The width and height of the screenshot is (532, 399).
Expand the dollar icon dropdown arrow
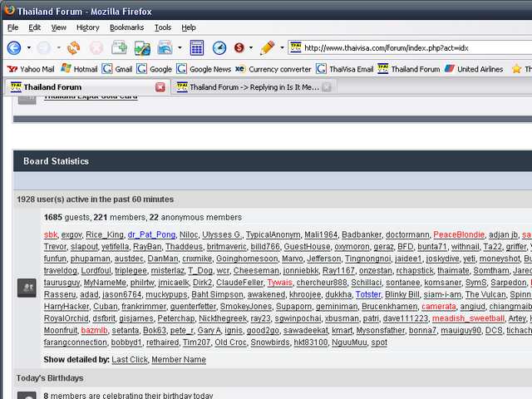click(249, 48)
